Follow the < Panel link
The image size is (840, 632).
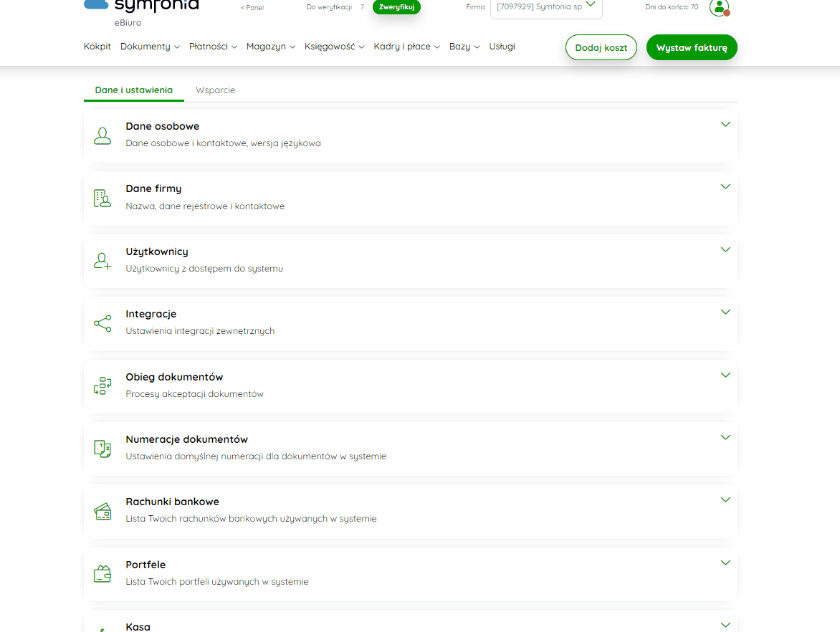point(252,7)
